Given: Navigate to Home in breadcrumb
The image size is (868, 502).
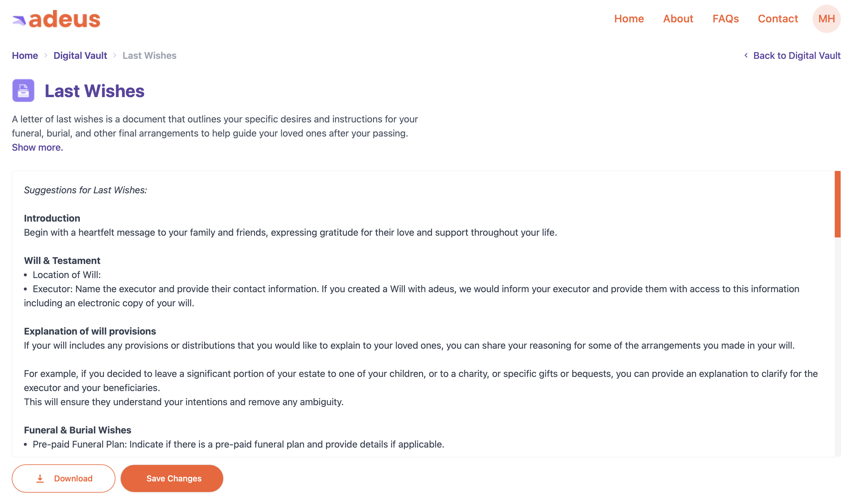Looking at the screenshot, I should [25, 55].
